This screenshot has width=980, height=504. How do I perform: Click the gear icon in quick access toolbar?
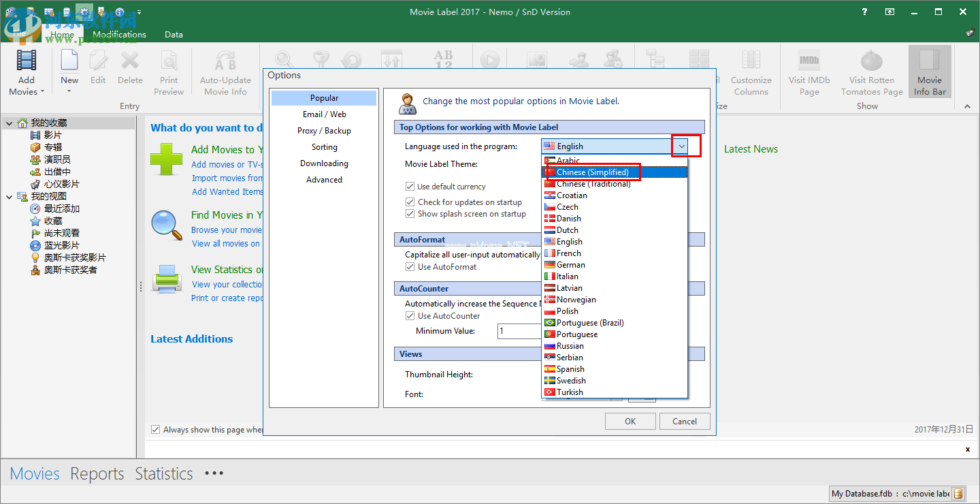click(x=84, y=12)
